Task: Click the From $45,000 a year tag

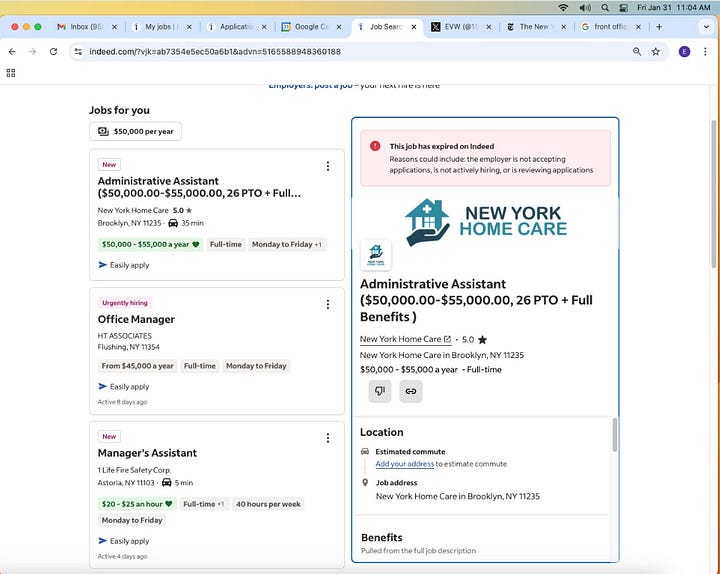Action: tap(137, 366)
